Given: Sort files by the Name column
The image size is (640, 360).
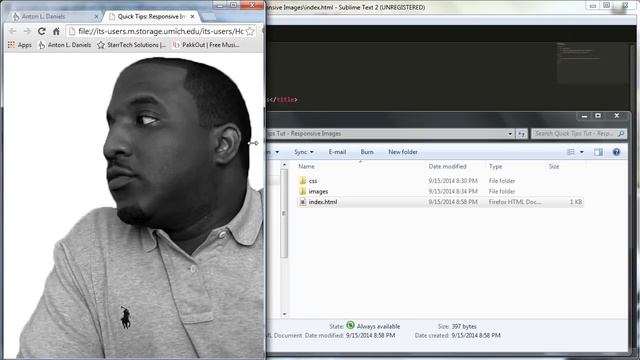Looking at the screenshot, I should tap(306, 167).
